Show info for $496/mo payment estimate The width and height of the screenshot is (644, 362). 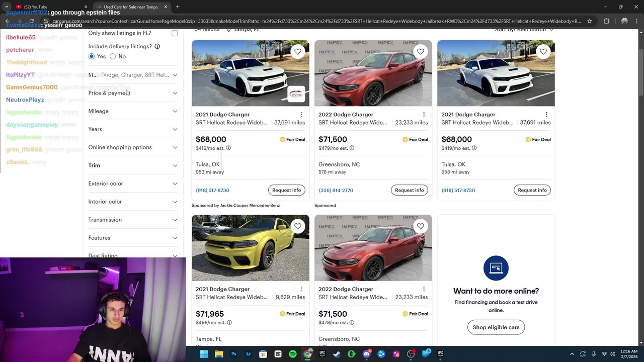coord(229,323)
